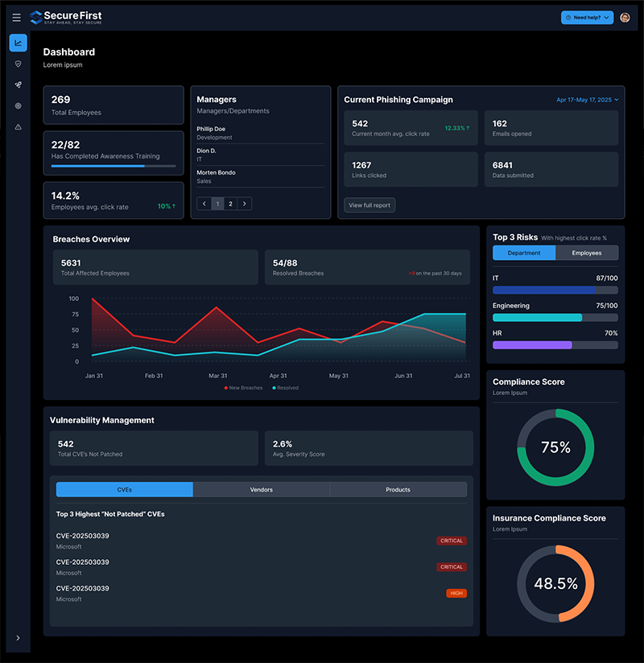Click the SecureFirst logo
The image size is (644, 663).
(66, 17)
